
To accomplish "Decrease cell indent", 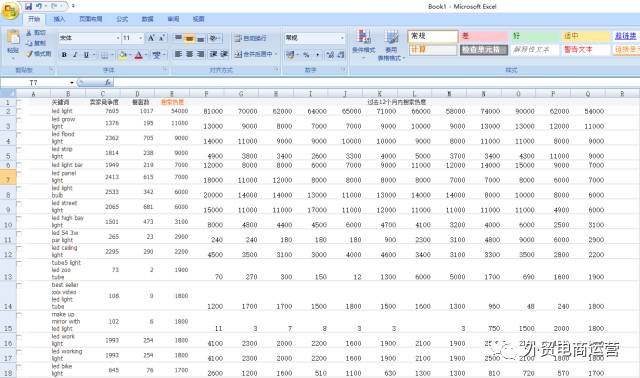I will coord(213,54).
